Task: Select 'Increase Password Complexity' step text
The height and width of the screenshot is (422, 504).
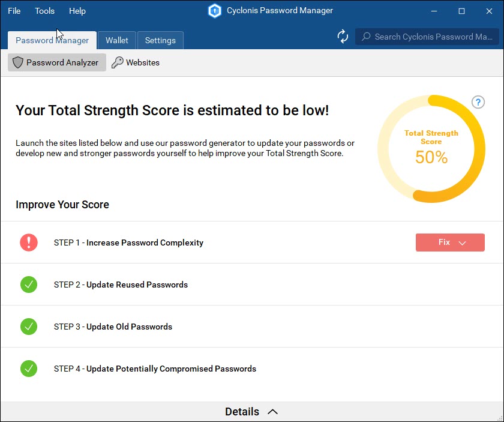Action: pyautogui.click(x=145, y=243)
